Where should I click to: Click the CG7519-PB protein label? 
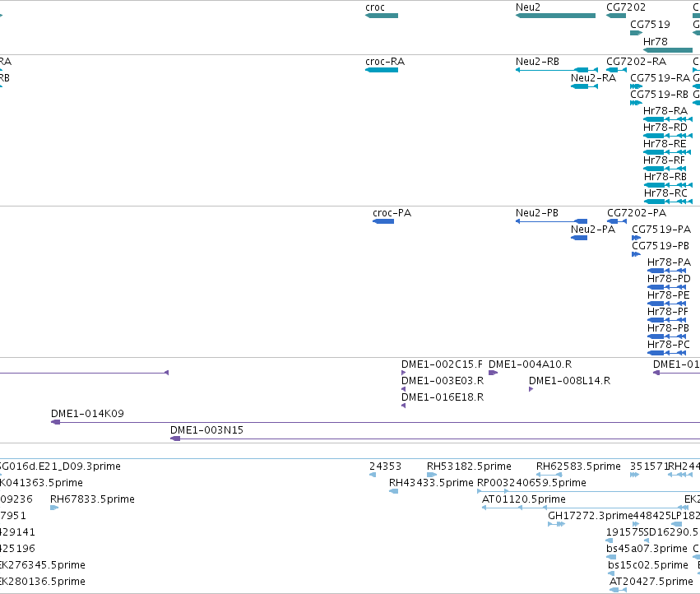click(661, 246)
